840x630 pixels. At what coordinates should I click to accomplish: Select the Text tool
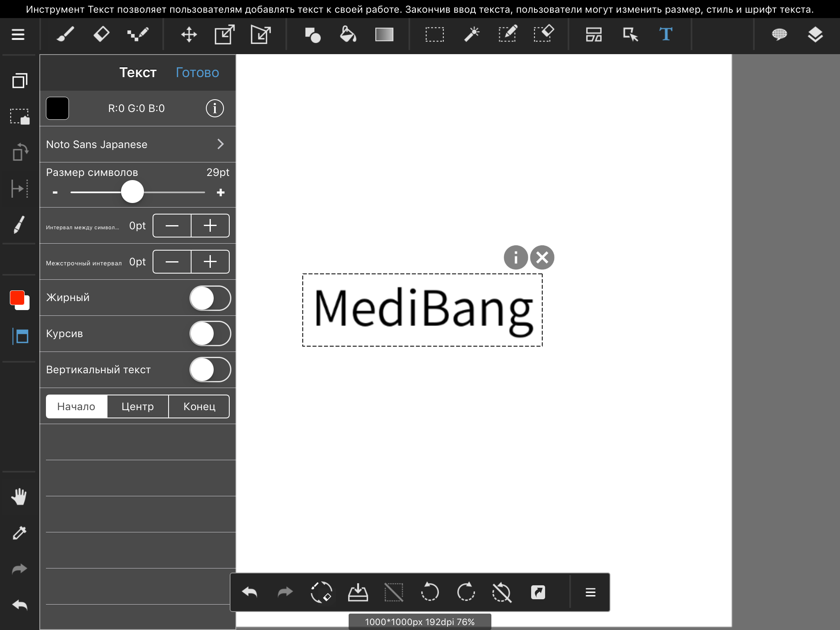[666, 34]
